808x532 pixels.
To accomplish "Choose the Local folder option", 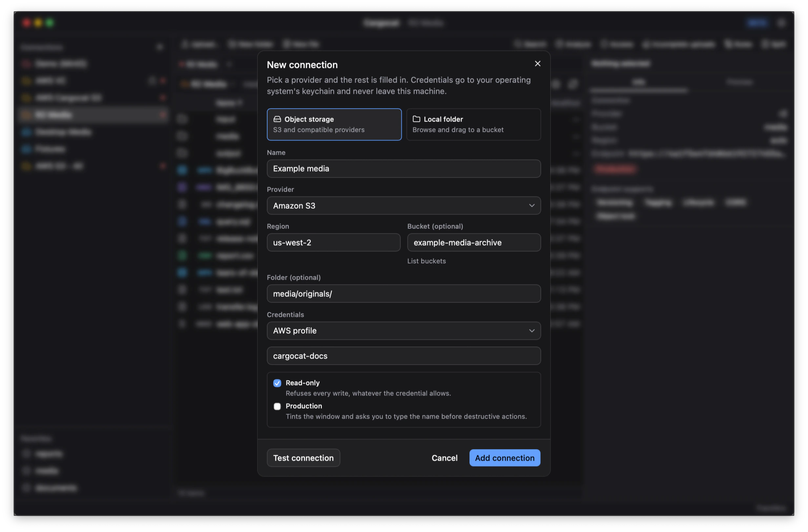I will [x=474, y=125].
